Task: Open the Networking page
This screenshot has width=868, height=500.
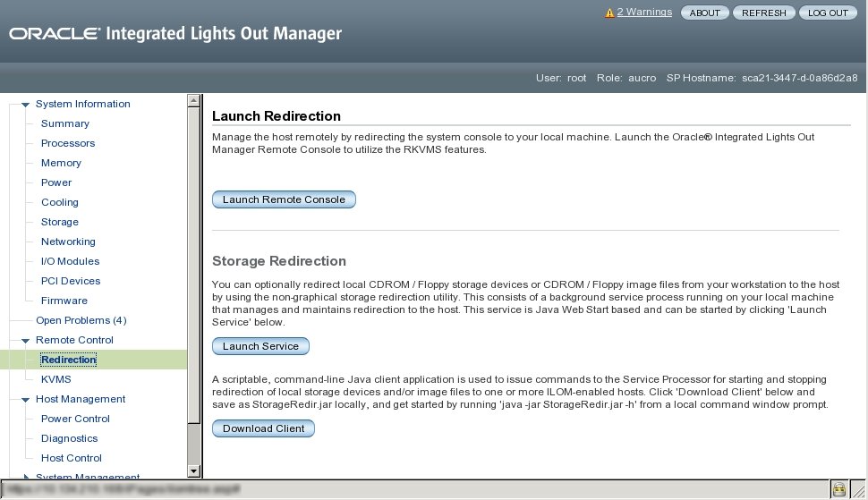Action: pos(67,242)
